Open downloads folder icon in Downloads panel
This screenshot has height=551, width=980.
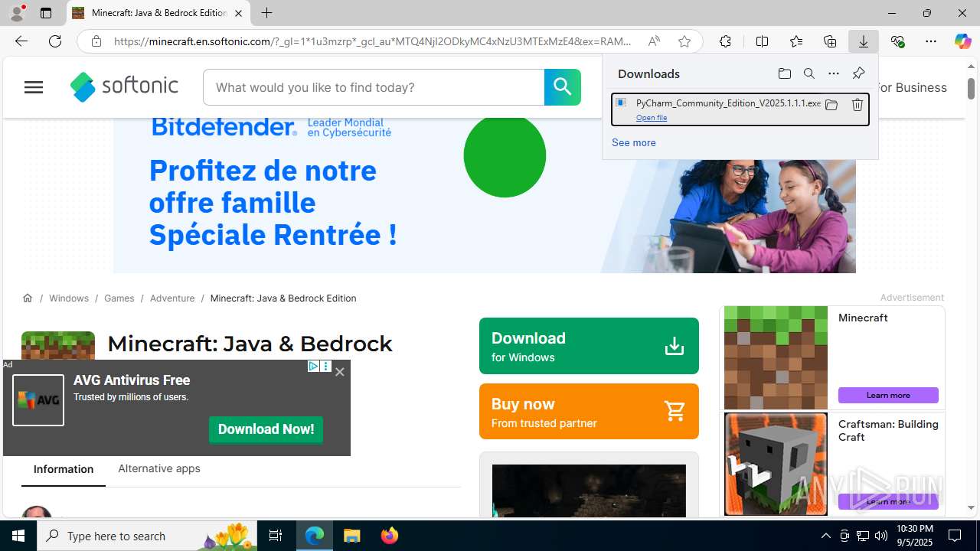point(784,73)
